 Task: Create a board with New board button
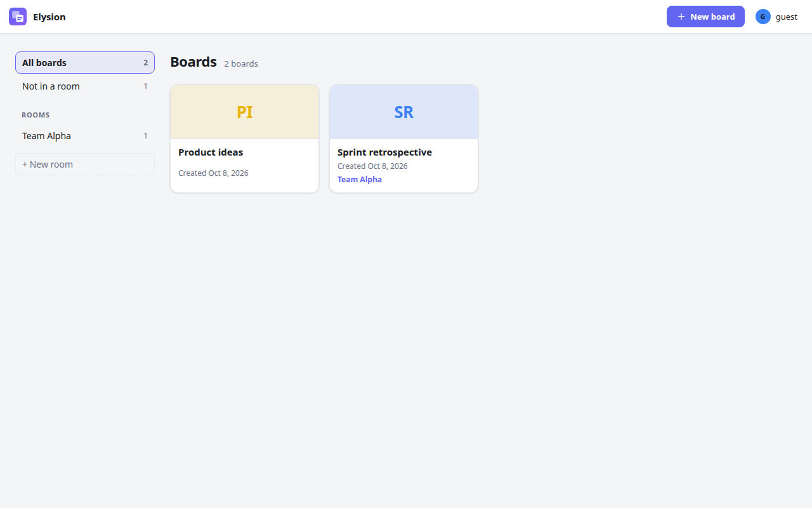(x=705, y=17)
